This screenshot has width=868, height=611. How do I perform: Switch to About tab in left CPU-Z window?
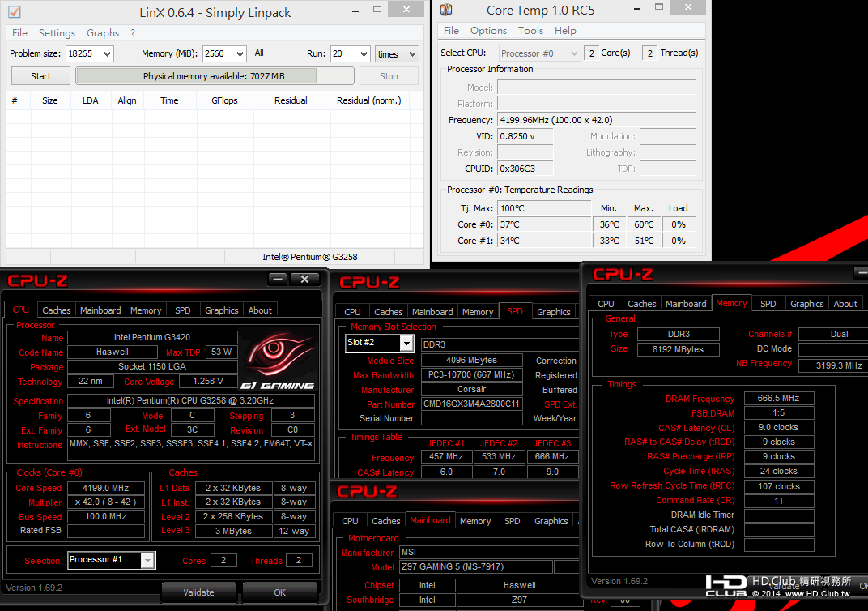point(260,310)
